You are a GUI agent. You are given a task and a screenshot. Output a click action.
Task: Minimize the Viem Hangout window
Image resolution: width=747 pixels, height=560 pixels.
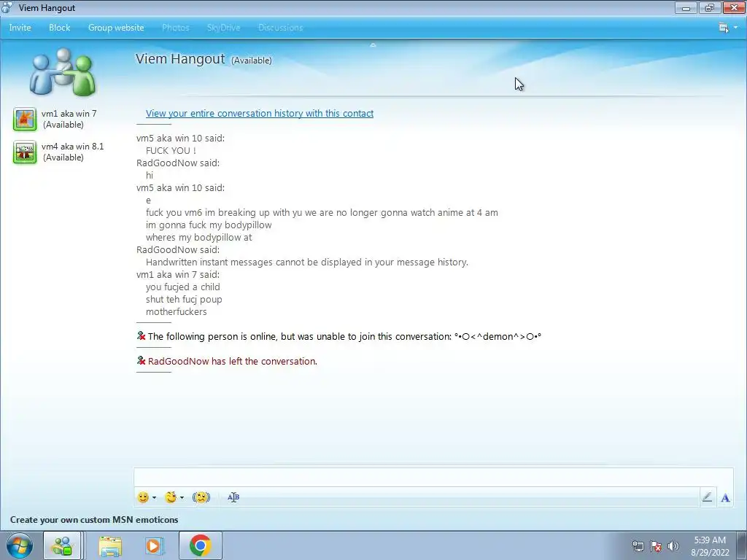pos(686,7)
